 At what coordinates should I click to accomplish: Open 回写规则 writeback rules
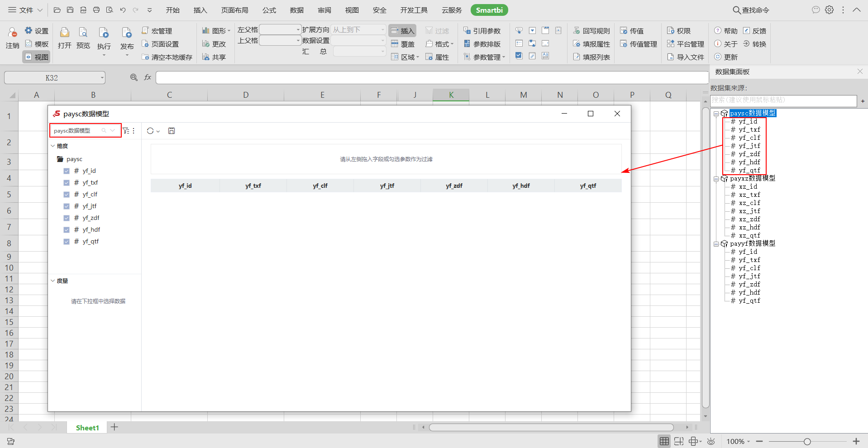click(591, 31)
